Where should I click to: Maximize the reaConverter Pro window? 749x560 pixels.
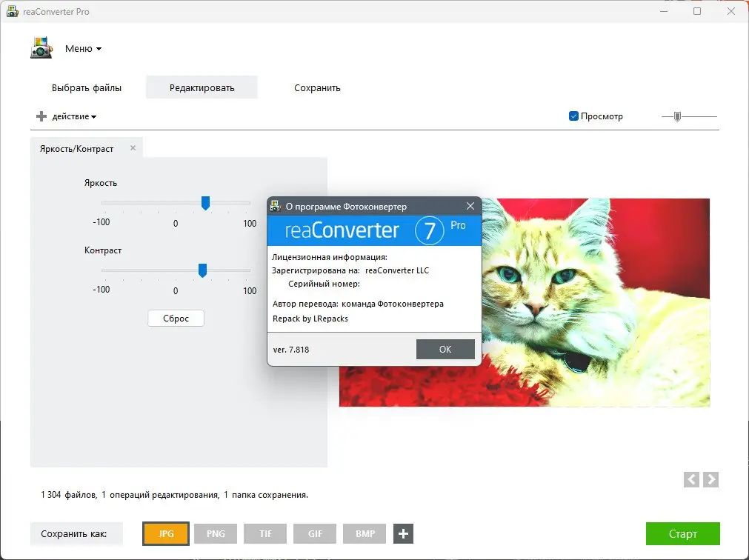697,11
